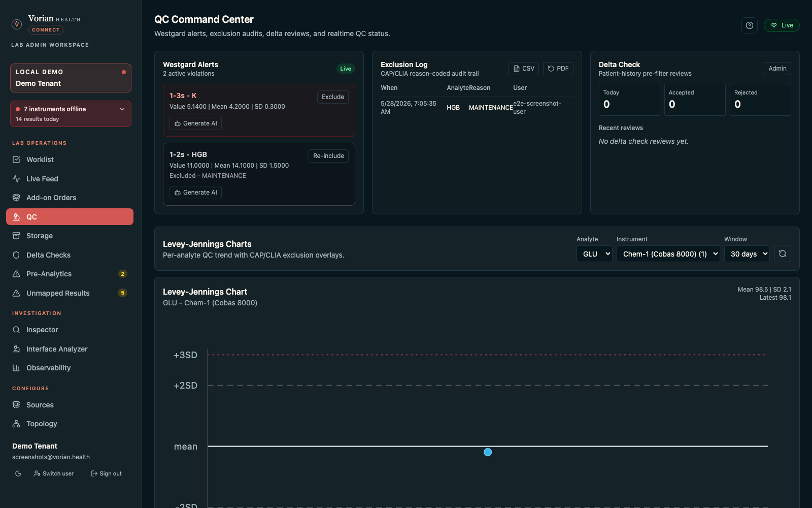The height and width of the screenshot is (508, 812).
Task: Go to Live Feed
Action: click(70, 179)
